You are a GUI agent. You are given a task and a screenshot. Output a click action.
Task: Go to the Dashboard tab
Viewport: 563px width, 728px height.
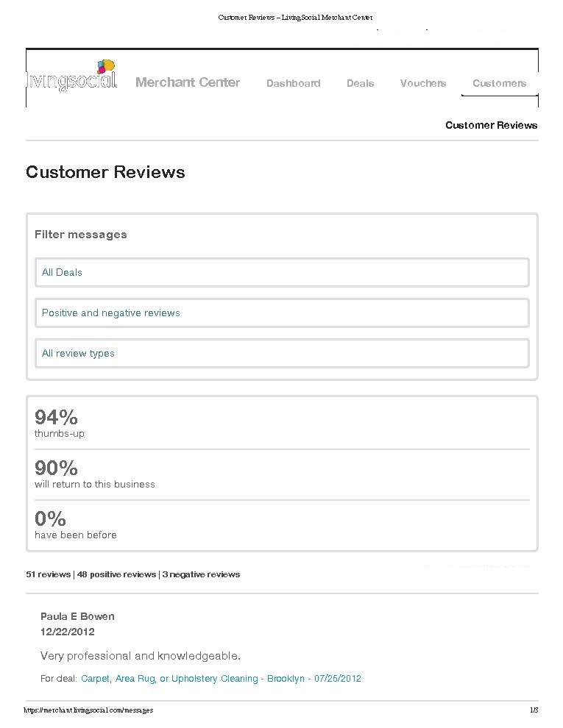click(x=293, y=83)
